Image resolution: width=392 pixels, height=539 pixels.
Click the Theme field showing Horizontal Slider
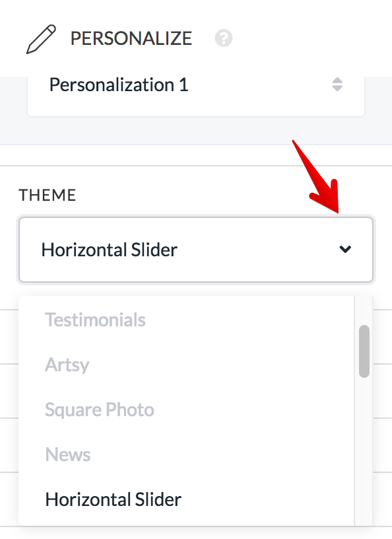pos(196,250)
